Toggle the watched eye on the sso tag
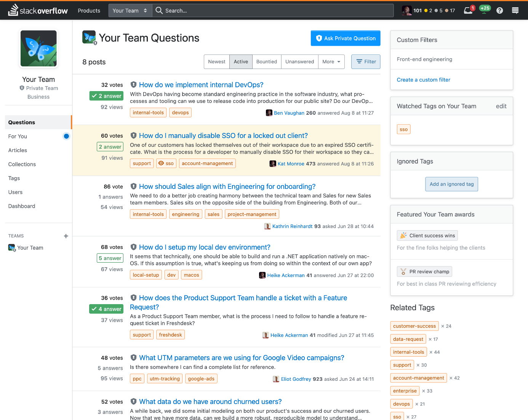This screenshot has height=420, width=528. click(162, 163)
